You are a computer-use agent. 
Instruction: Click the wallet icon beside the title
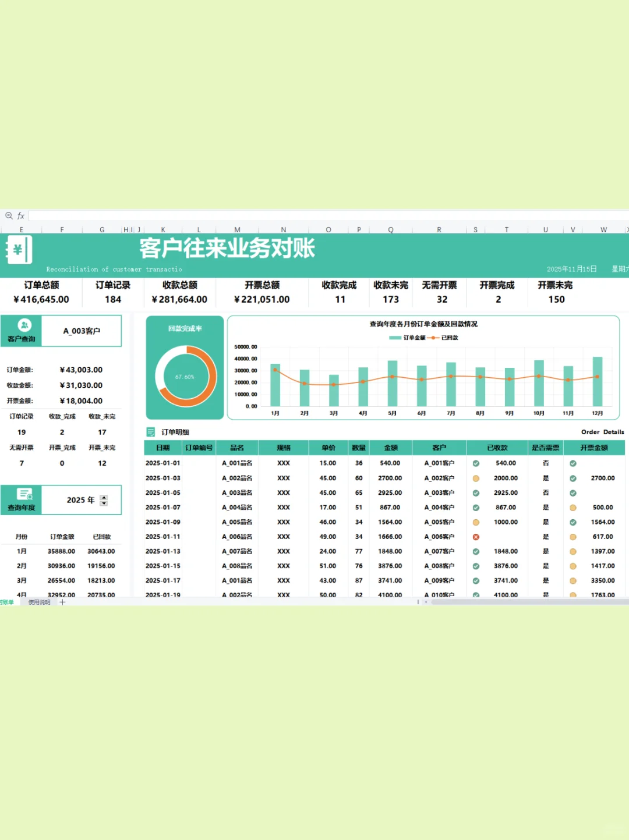(20, 249)
